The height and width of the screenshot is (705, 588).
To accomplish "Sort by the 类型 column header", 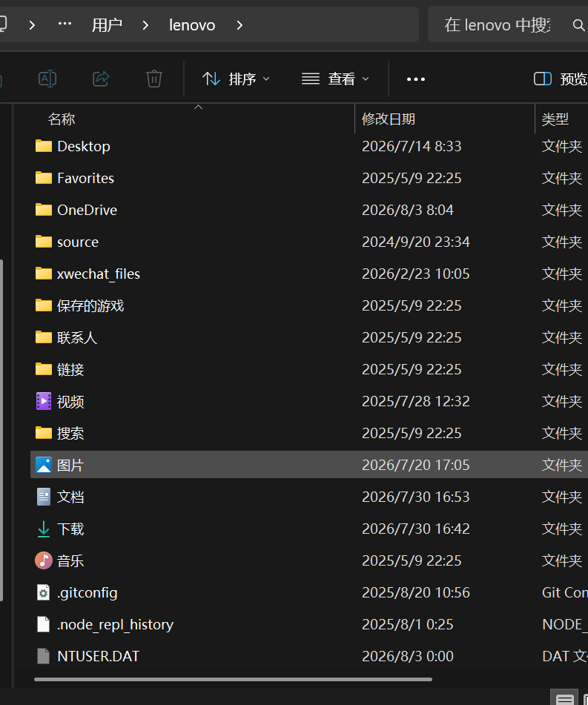I will 555,119.
